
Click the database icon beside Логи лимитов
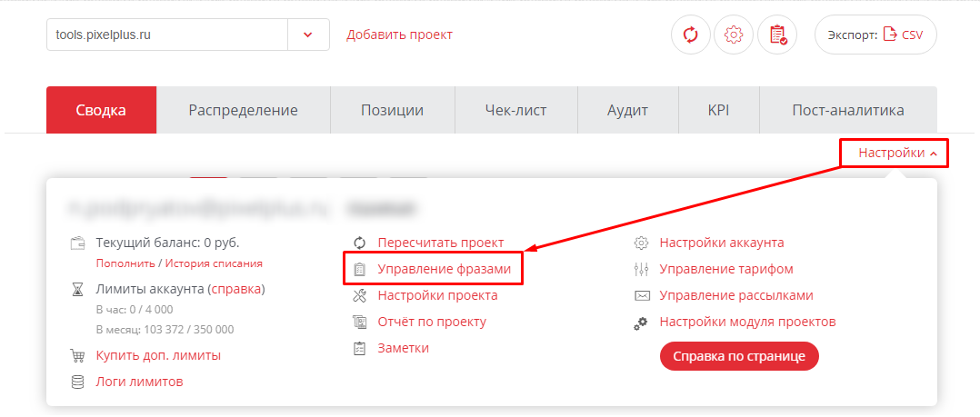pos(77,382)
